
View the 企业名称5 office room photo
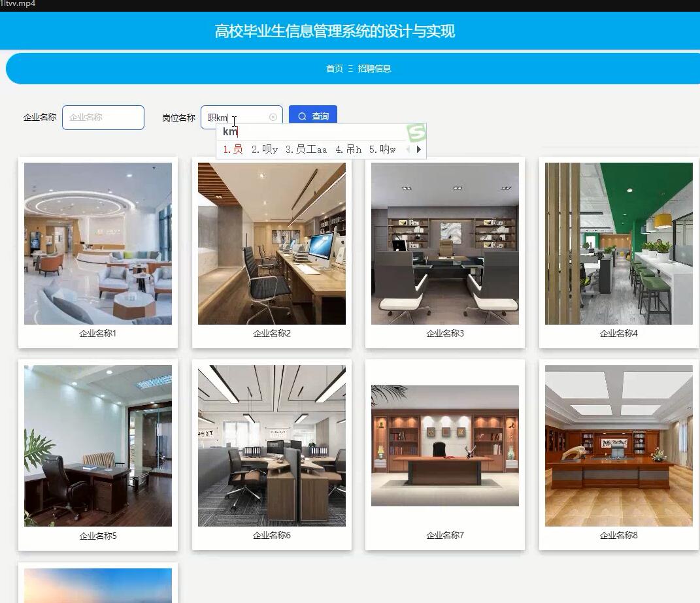(x=97, y=446)
